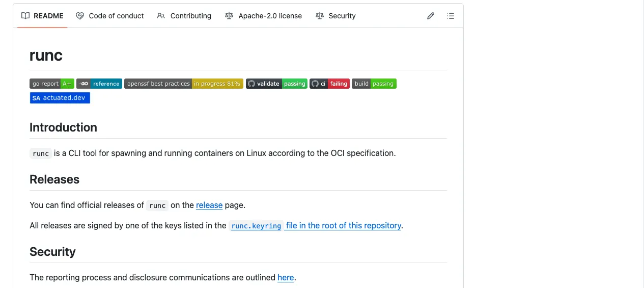Screen dimensions: 644x288
Task: Click the scales icon beside Security tab
Action: pyautogui.click(x=320, y=16)
